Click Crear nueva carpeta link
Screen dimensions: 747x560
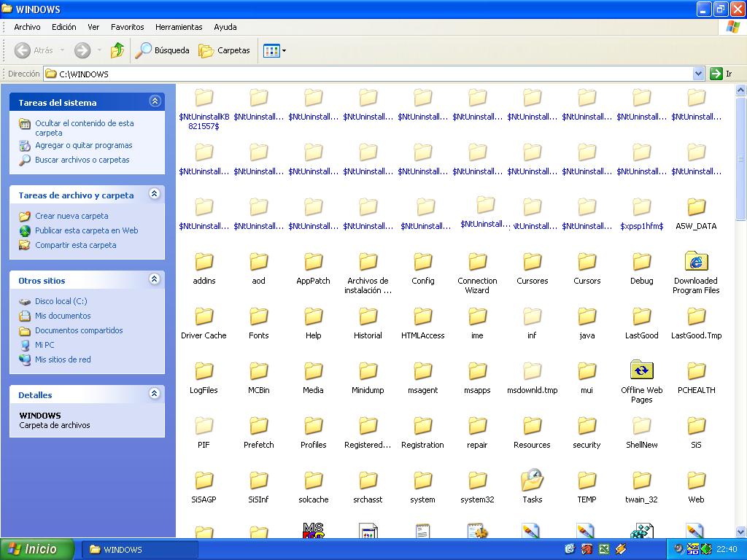coord(71,216)
